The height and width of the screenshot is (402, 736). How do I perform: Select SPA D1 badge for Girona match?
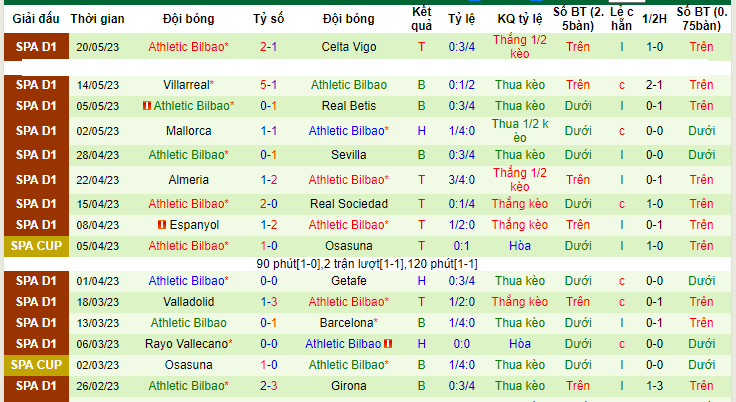36,386
